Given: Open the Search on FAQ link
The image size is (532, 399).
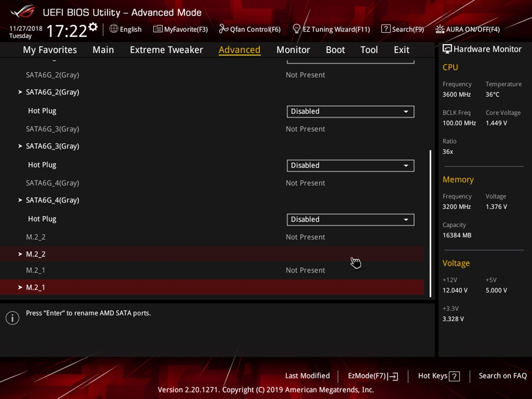Looking at the screenshot, I should tap(502, 376).
